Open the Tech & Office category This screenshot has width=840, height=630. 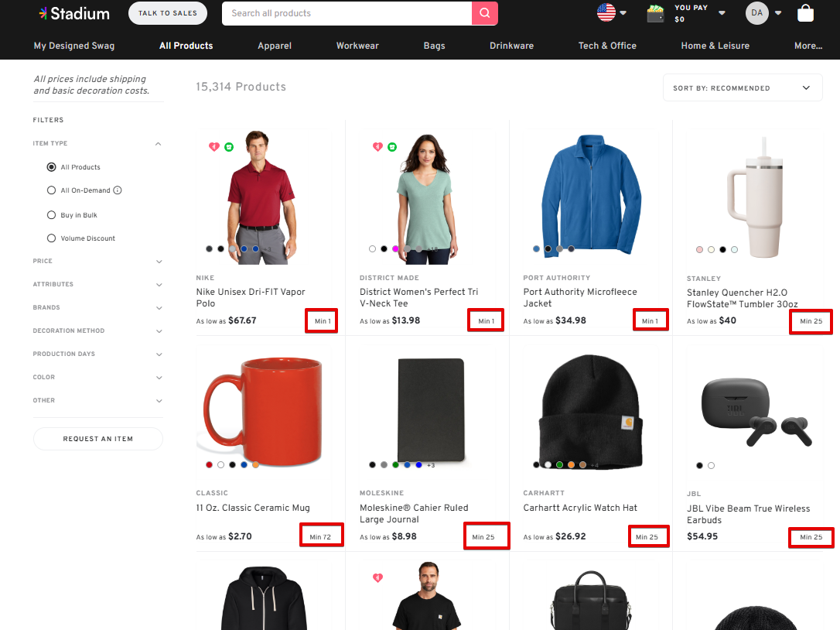(607, 46)
